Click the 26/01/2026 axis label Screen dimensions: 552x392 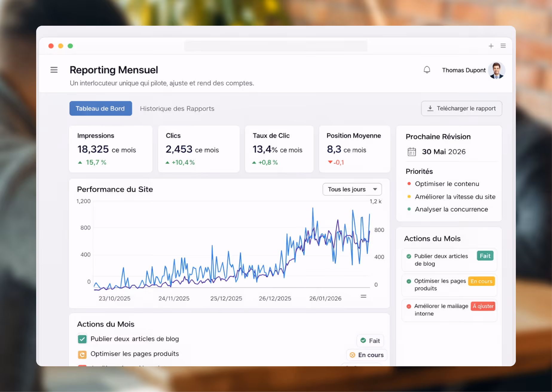click(325, 298)
